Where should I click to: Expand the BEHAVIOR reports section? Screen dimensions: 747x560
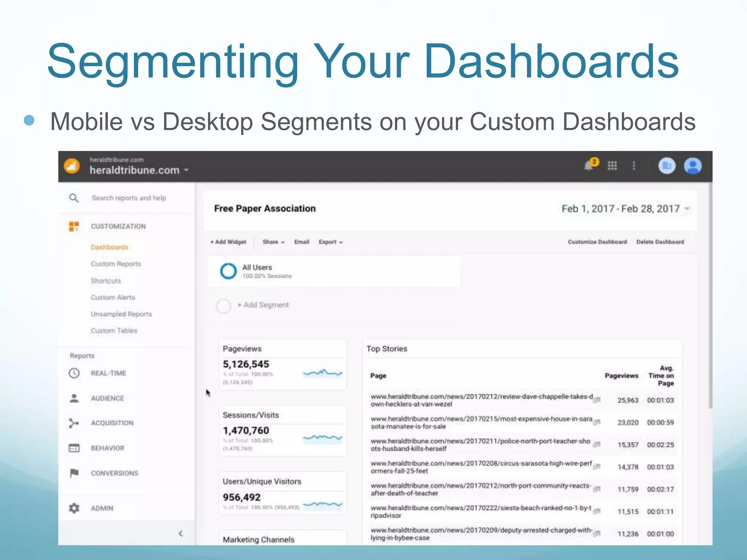[x=108, y=448]
